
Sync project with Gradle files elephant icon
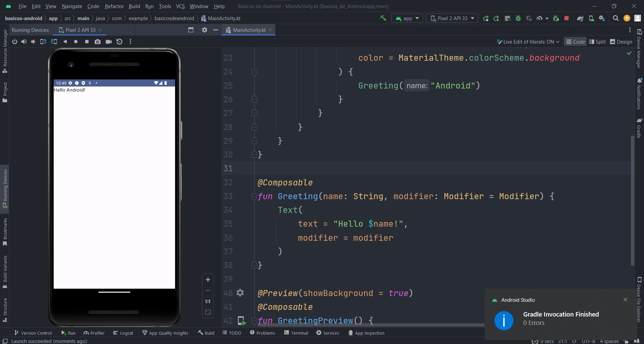pos(580,18)
